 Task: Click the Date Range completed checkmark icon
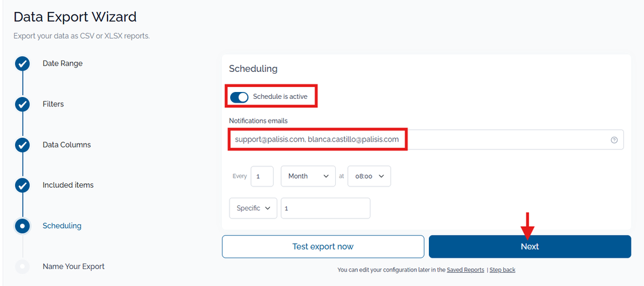pos(23,64)
